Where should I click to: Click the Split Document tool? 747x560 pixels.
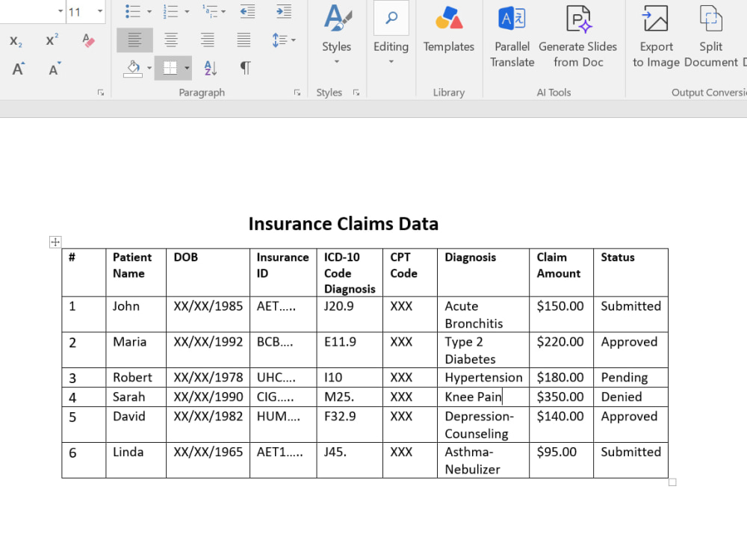pos(711,36)
